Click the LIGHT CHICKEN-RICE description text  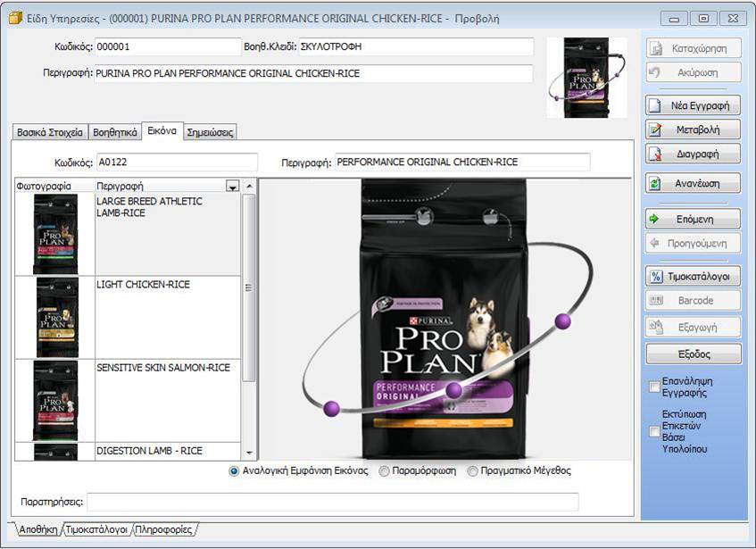point(143,285)
